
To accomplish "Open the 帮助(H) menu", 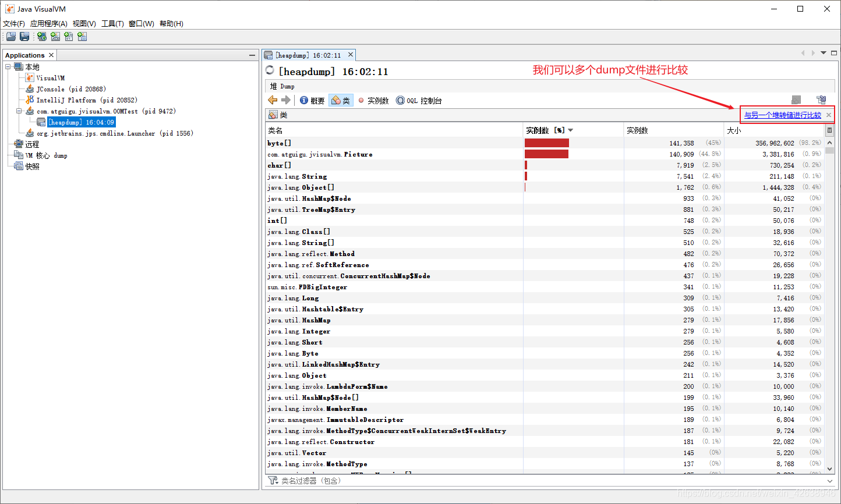I will (171, 23).
